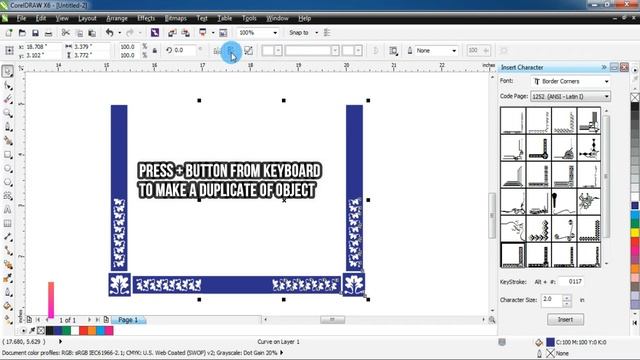
Task: Open the line style dropdown
Action: (312, 51)
